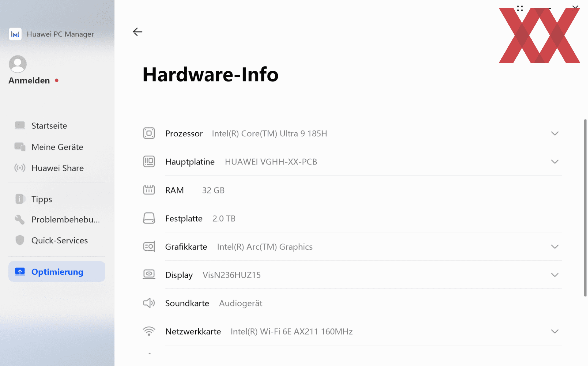
Task: Click the Hauptplatine board icon
Action: (149, 161)
